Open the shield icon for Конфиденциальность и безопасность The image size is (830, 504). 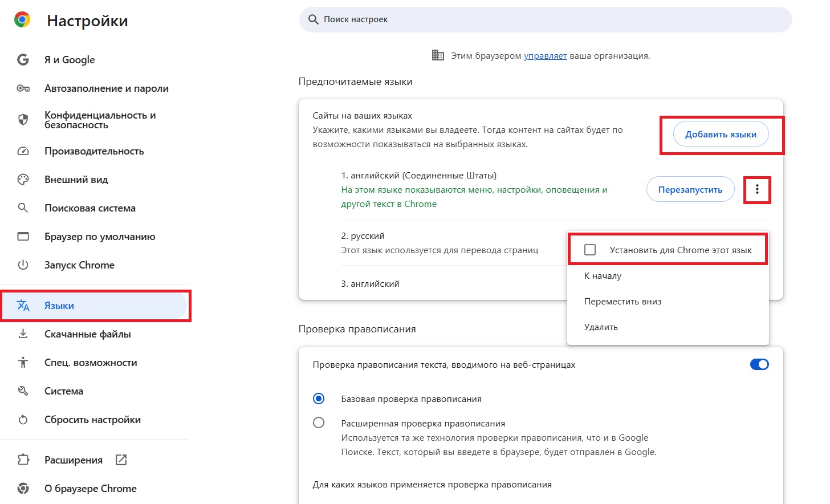point(23,120)
